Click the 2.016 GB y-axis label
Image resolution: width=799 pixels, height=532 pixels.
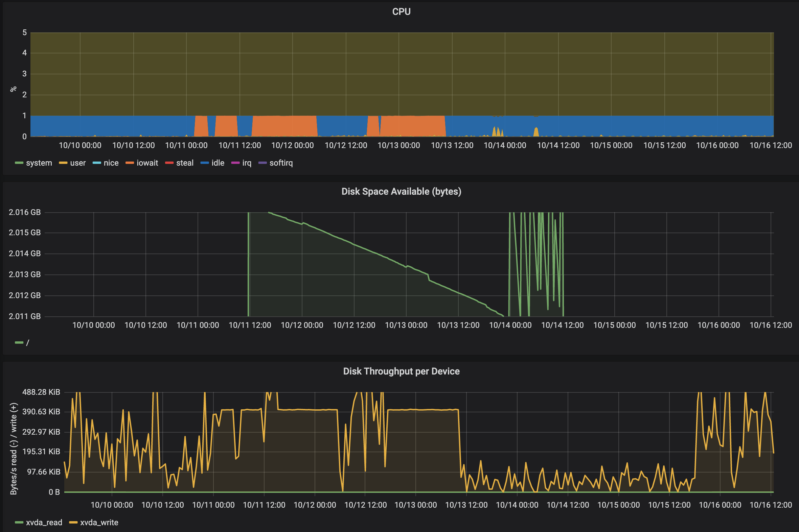tap(24, 212)
